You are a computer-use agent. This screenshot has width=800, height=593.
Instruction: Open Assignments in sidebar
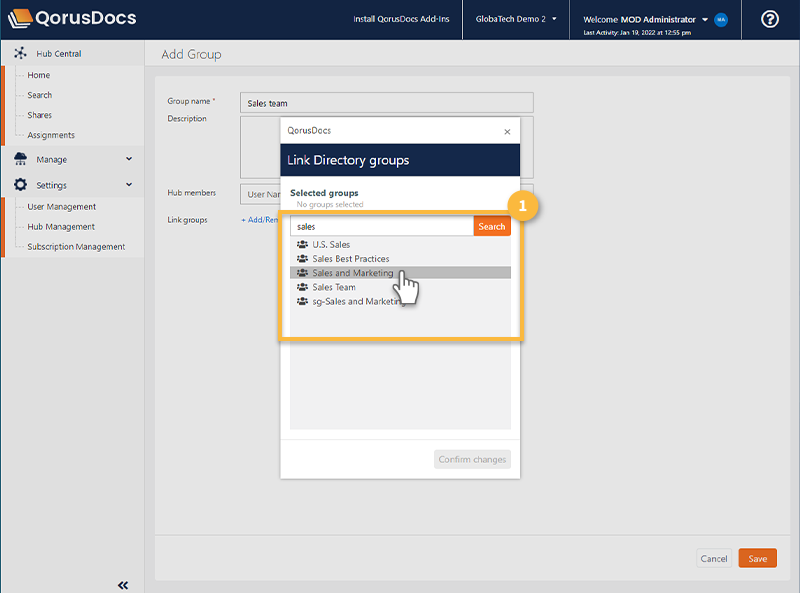(x=51, y=135)
